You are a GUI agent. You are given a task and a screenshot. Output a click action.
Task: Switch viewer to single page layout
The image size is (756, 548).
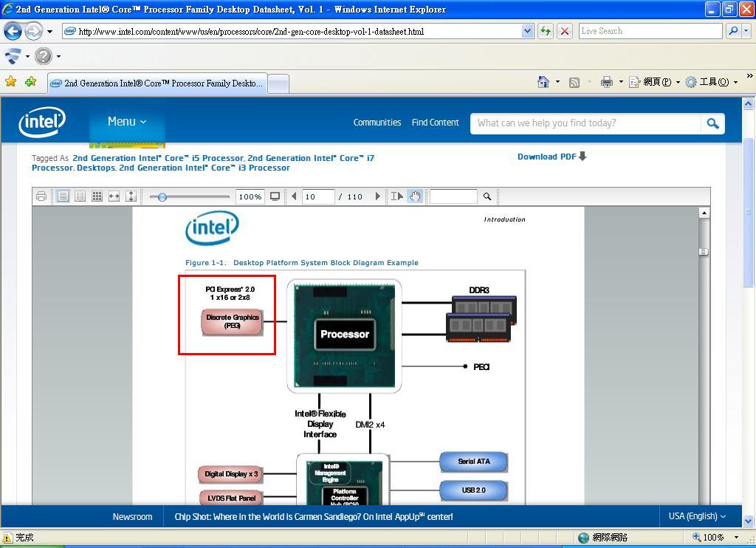pyautogui.click(x=63, y=196)
